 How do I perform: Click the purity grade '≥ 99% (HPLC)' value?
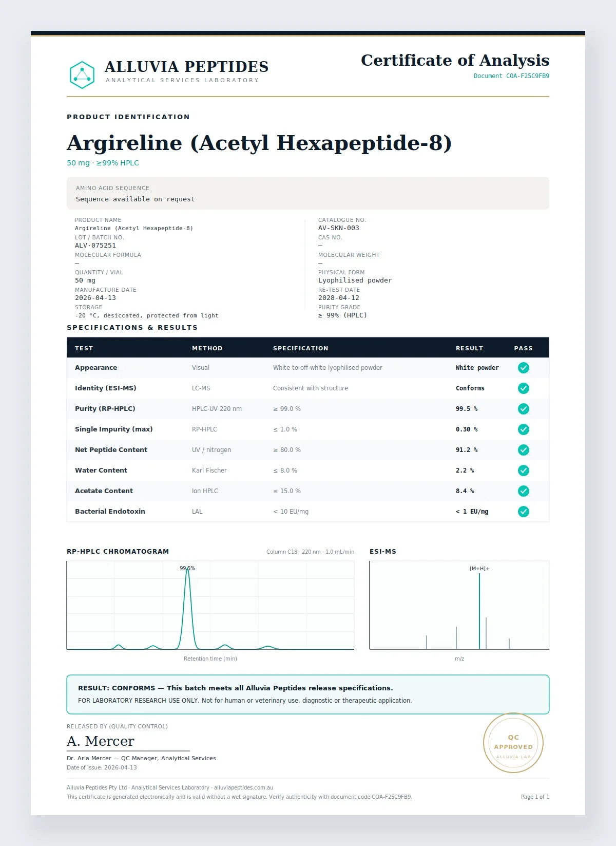tap(342, 315)
